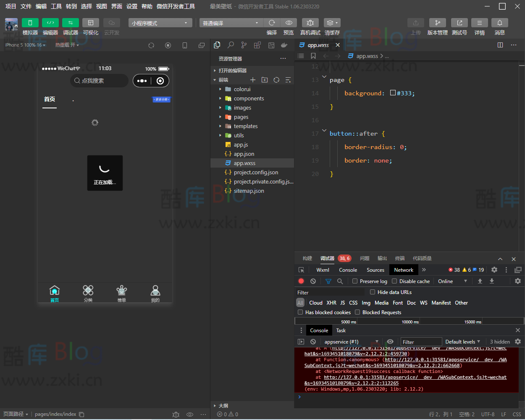Click the simulator toggle icon in toolbar

(x=30, y=23)
